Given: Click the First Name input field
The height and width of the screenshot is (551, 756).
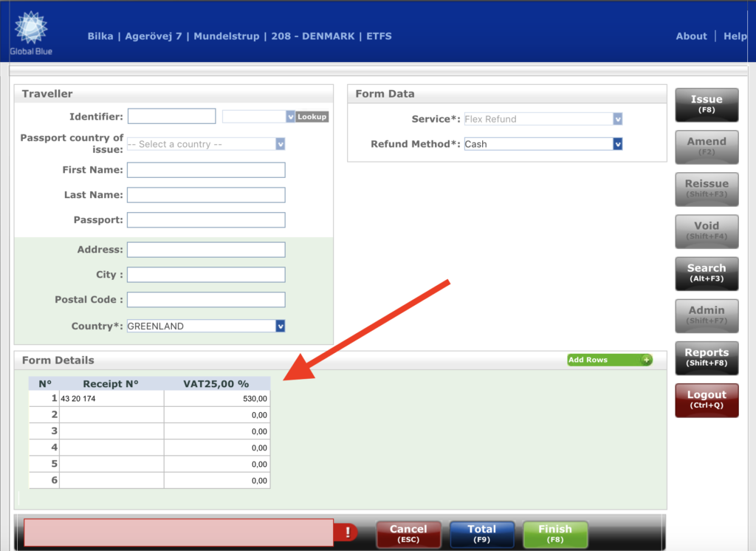Looking at the screenshot, I should click(x=206, y=170).
